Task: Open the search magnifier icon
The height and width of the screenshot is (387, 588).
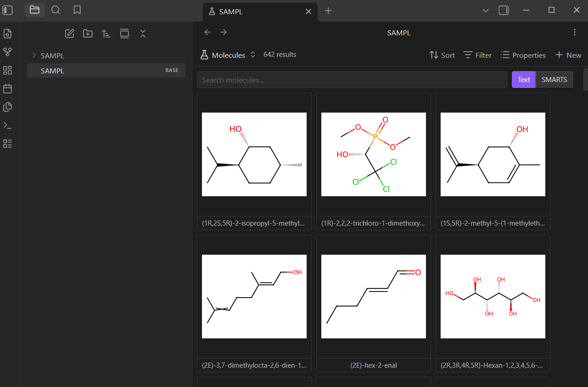Action: (x=56, y=10)
